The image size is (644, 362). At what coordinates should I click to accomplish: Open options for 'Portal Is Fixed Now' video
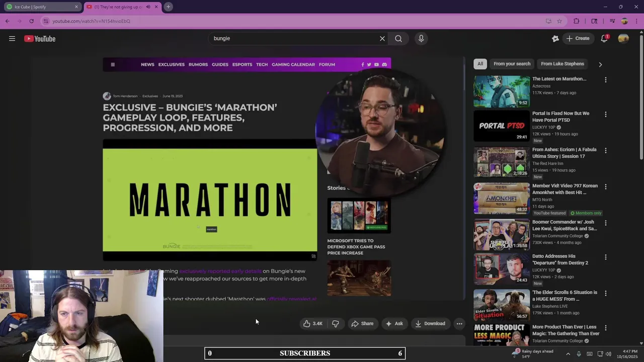click(x=606, y=115)
